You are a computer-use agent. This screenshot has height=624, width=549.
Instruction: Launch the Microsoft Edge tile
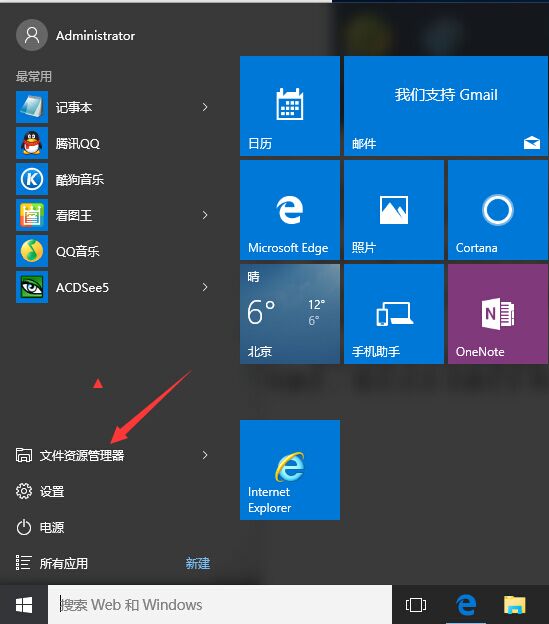pos(290,210)
